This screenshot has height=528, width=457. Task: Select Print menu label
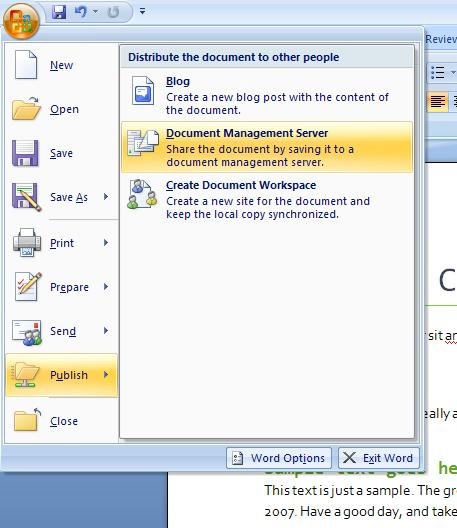[62, 243]
